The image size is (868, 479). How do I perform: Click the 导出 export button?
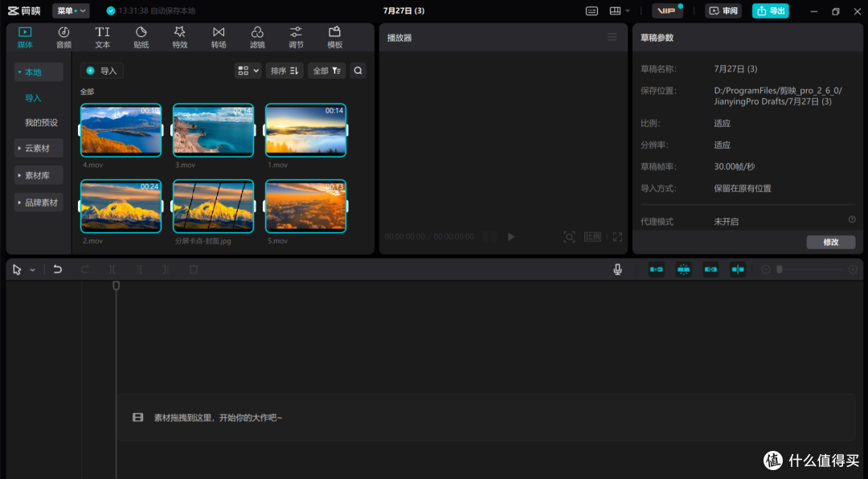click(x=771, y=11)
